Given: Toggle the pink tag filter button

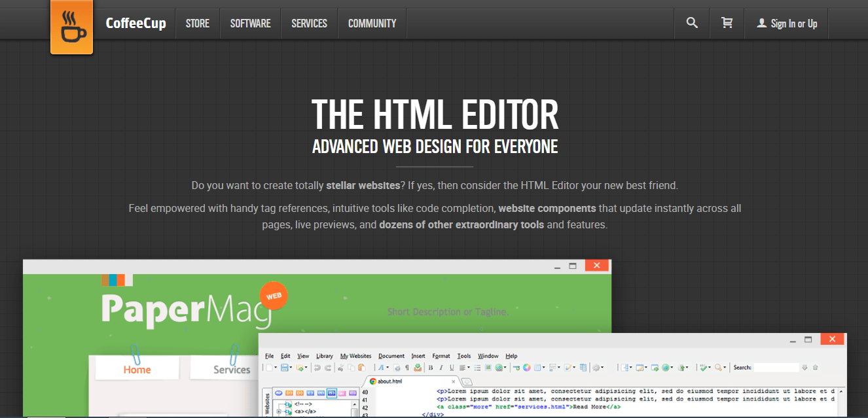Looking at the screenshot, I should pos(344,392).
